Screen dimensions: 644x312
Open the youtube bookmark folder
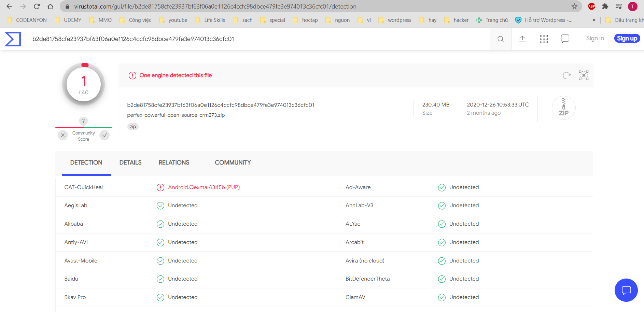coord(173,20)
